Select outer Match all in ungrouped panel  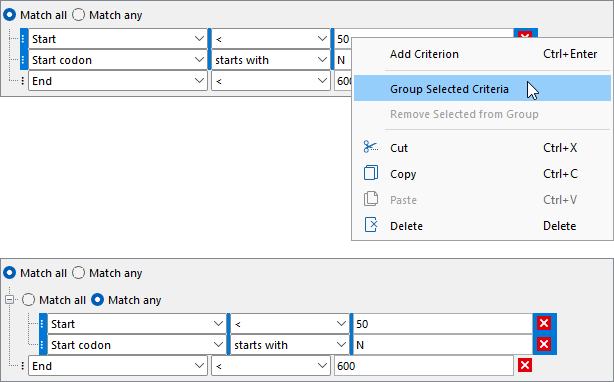(x=9, y=15)
